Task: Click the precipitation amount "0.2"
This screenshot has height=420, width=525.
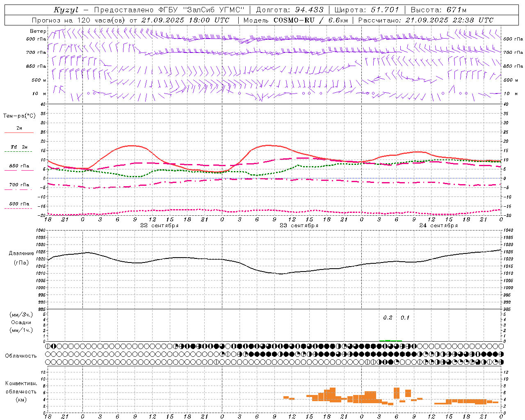Action: point(388,318)
